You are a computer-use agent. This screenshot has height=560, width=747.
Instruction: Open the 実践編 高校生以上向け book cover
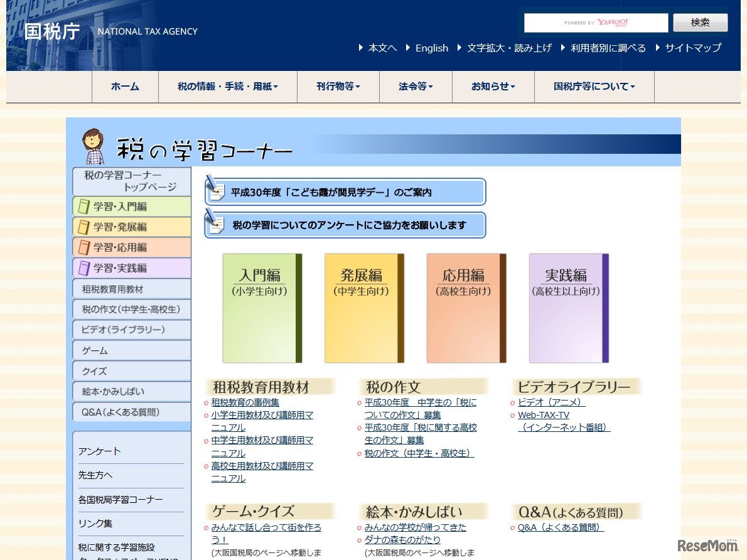567,308
